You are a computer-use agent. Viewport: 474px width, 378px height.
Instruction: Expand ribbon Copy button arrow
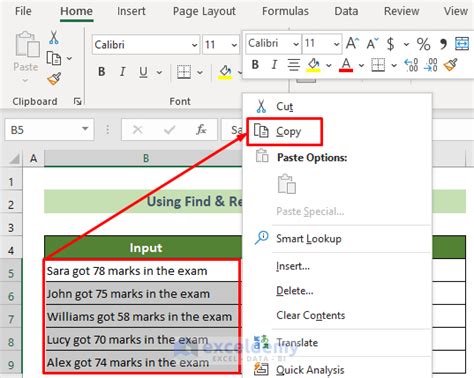click(x=69, y=59)
